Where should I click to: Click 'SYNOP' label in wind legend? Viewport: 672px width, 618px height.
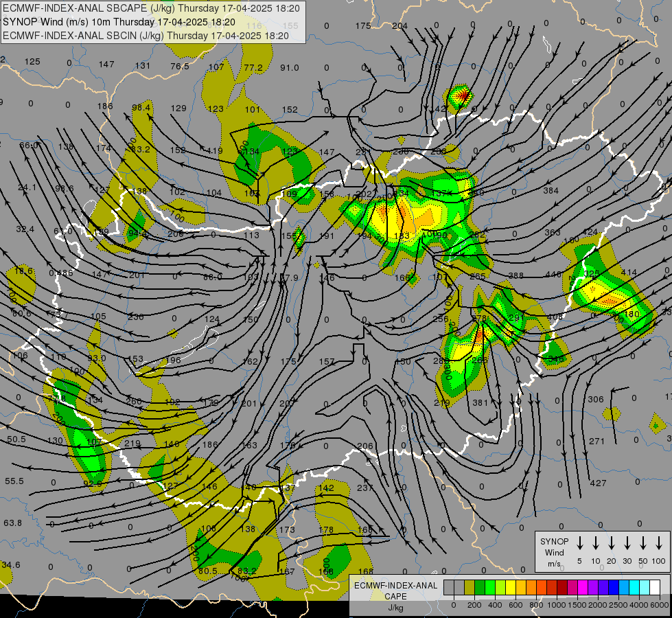point(554,541)
